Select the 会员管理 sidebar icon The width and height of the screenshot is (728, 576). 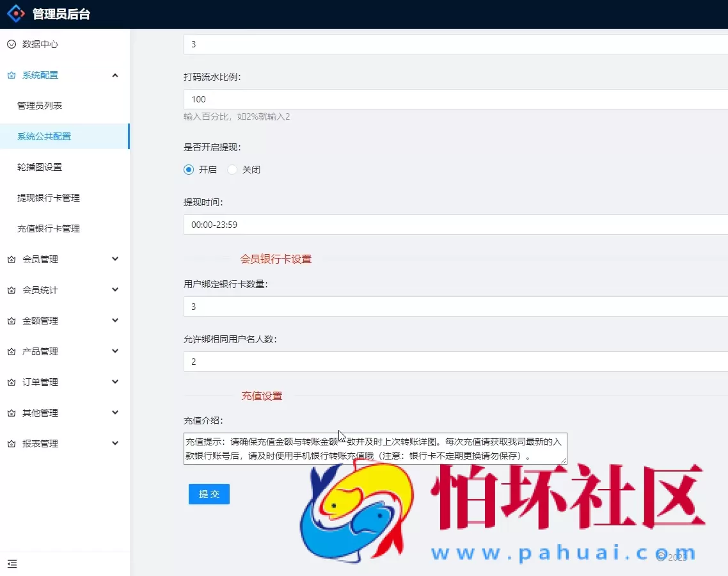coord(11,259)
